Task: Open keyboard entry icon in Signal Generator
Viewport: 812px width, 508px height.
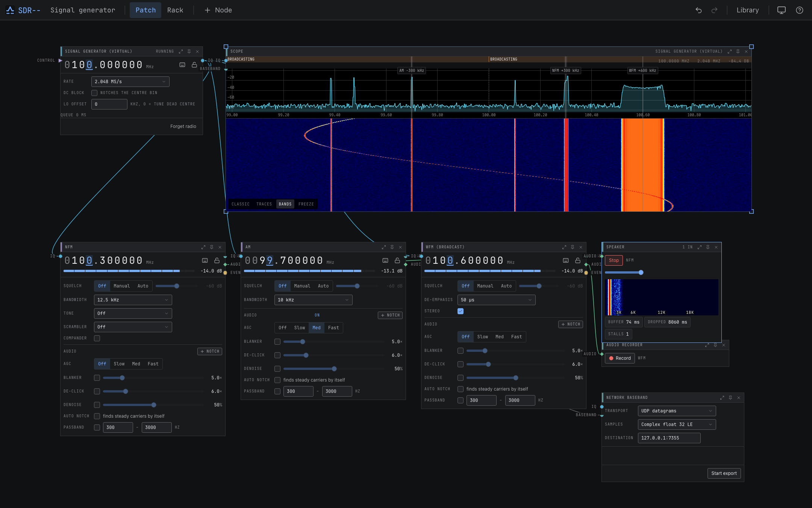Action: [182, 65]
